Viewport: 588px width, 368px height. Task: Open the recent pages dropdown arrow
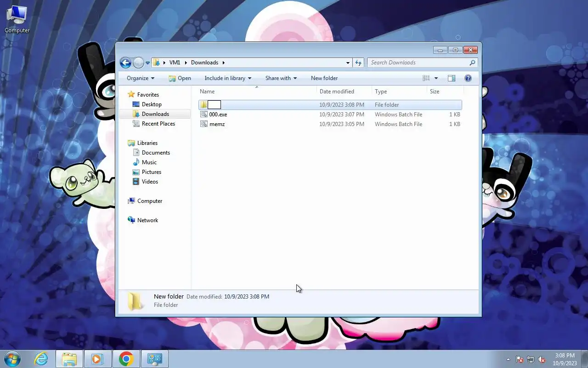pos(148,63)
